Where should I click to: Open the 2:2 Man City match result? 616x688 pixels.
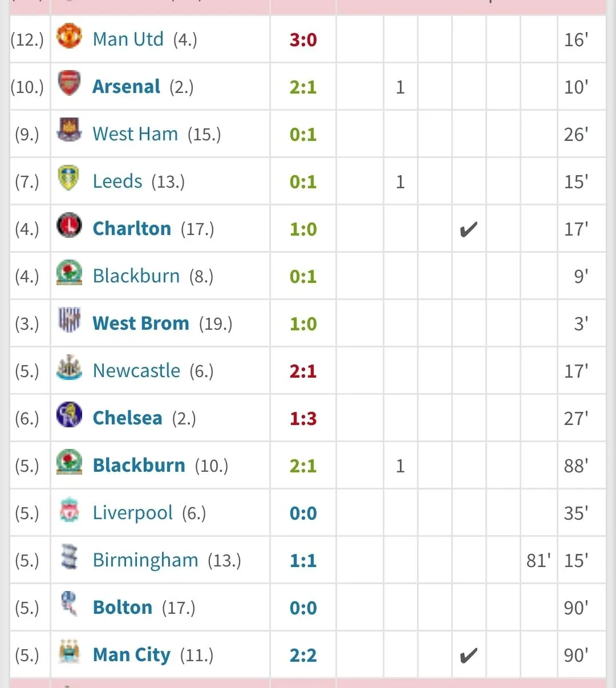pos(303,655)
